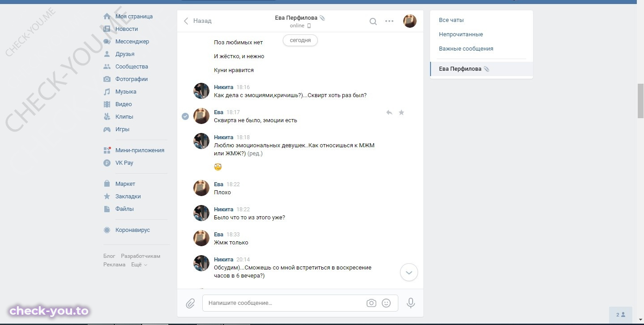Focus the Напишите сообщение input field

[x=300, y=303]
